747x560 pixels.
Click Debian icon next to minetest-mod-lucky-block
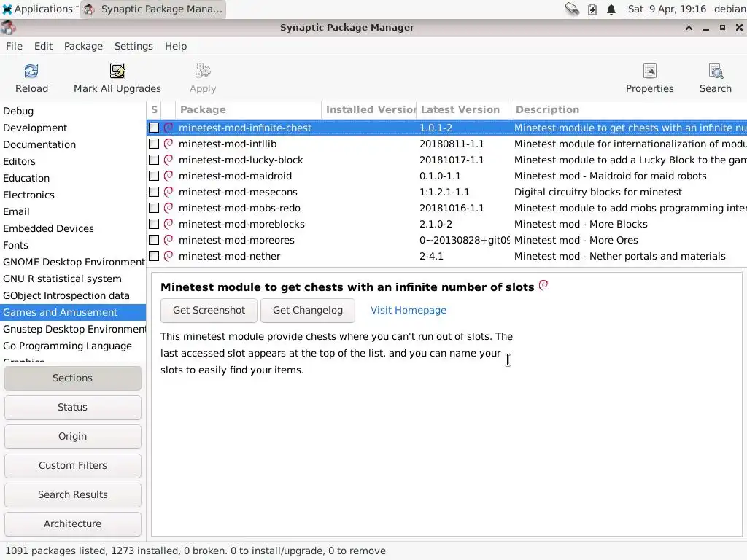tap(169, 160)
